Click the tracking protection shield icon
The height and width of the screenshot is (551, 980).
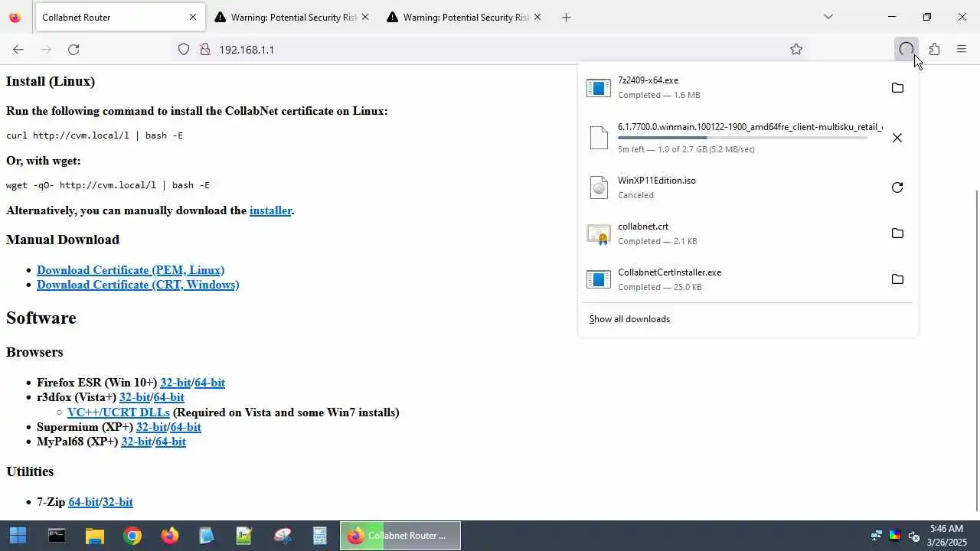point(184,50)
